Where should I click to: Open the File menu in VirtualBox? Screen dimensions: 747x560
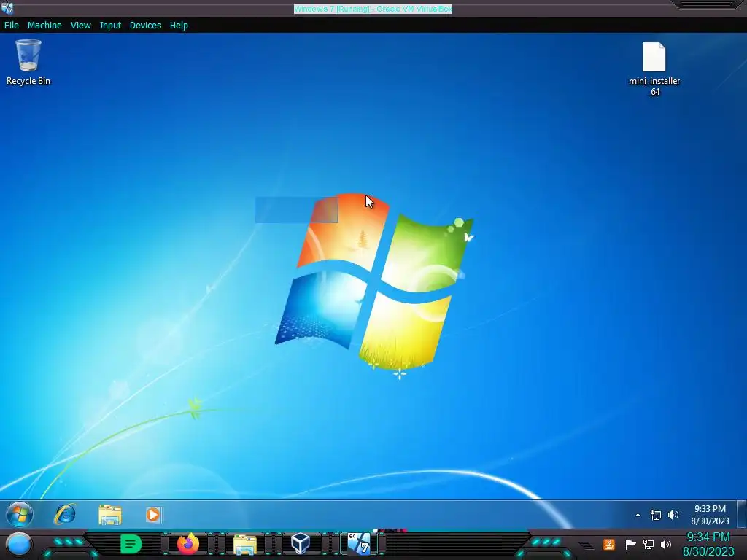pos(12,26)
